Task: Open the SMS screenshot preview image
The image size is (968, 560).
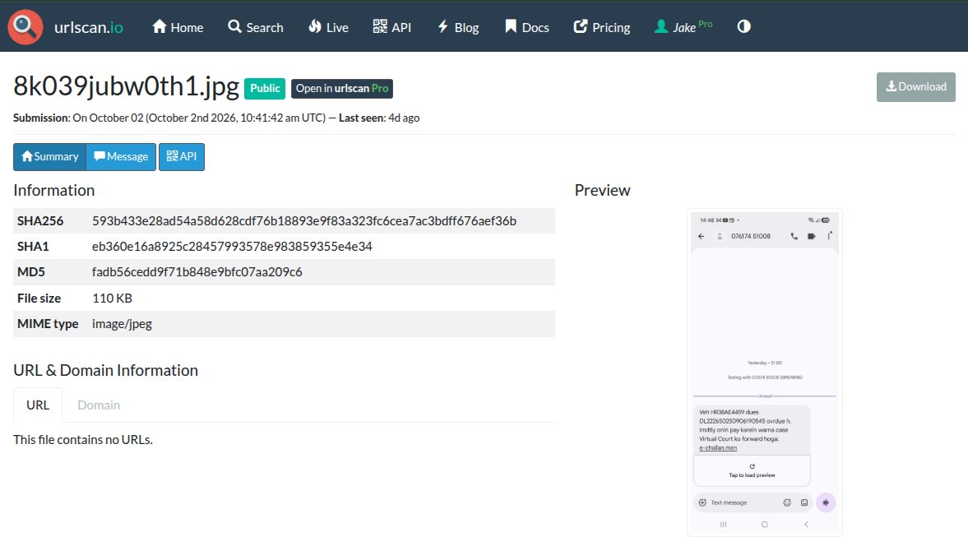Action: tap(765, 373)
